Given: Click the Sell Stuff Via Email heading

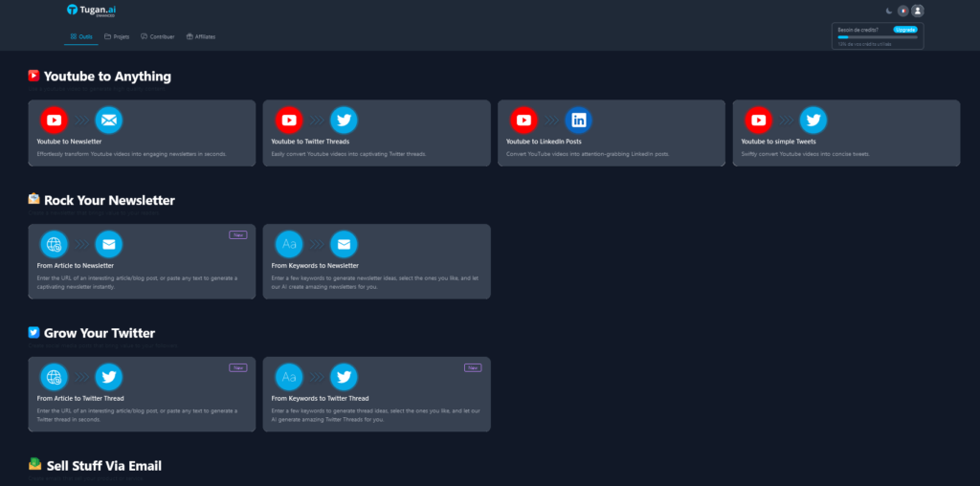Looking at the screenshot, I should tap(102, 465).
